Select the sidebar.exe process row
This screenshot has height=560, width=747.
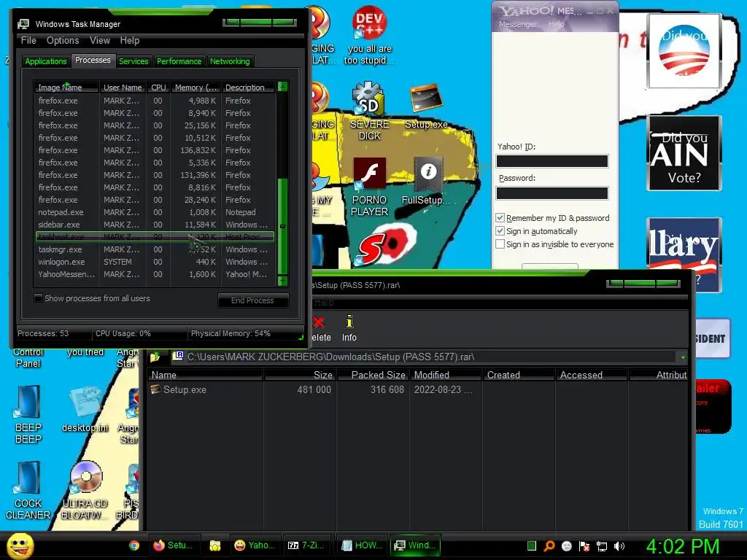(155, 225)
